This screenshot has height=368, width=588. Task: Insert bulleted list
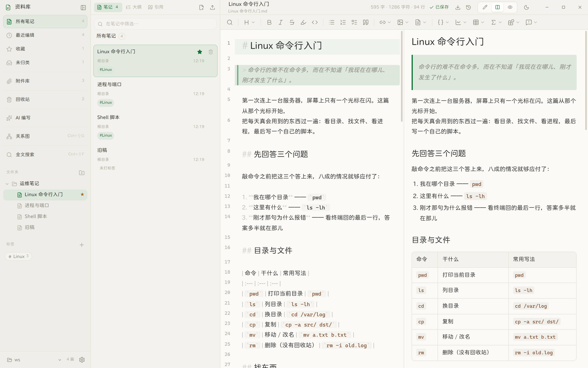(332, 22)
